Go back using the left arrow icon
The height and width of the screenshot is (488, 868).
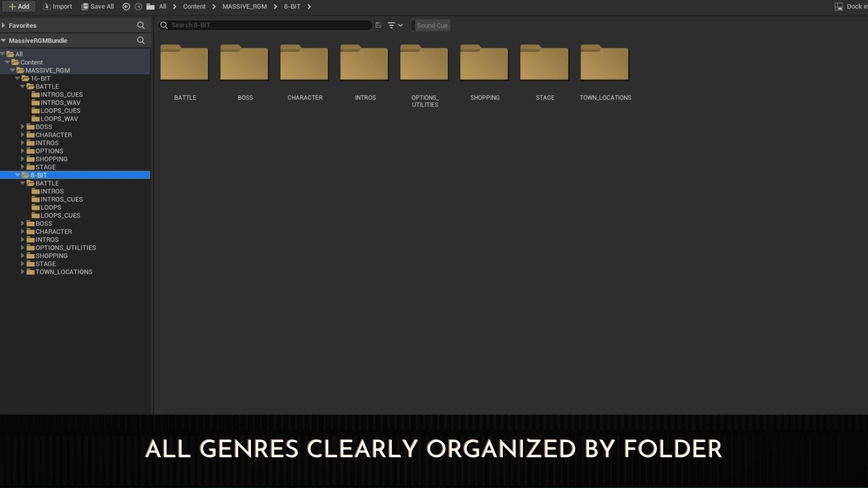tap(126, 6)
